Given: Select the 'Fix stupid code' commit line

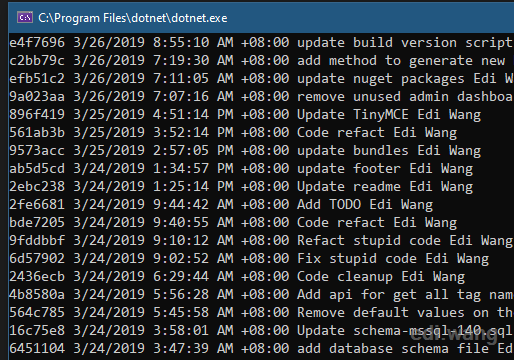Looking at the screenshot, I should coord(249,259).
